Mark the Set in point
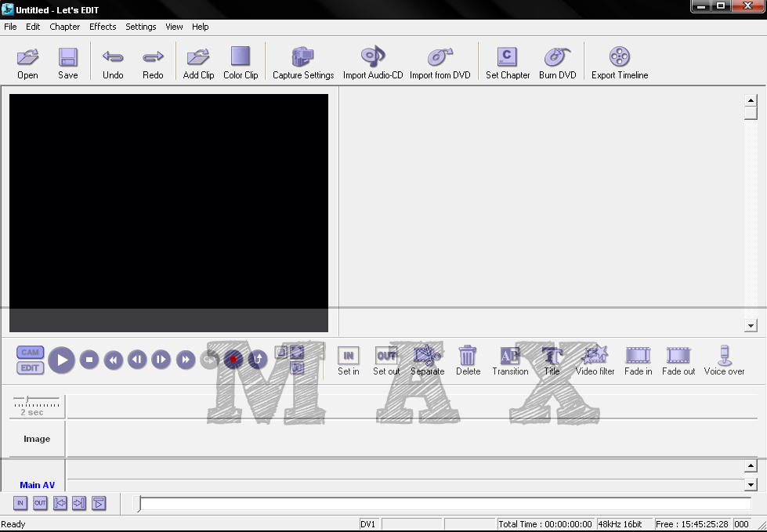The width and height of the screenshot is (767, 532). point(349,361)
